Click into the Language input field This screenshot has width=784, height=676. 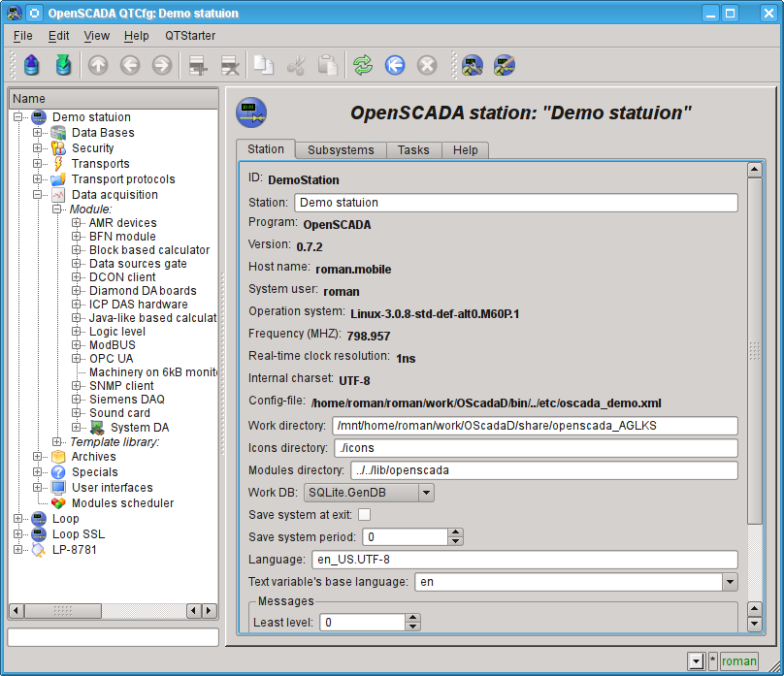pos(524,560)
